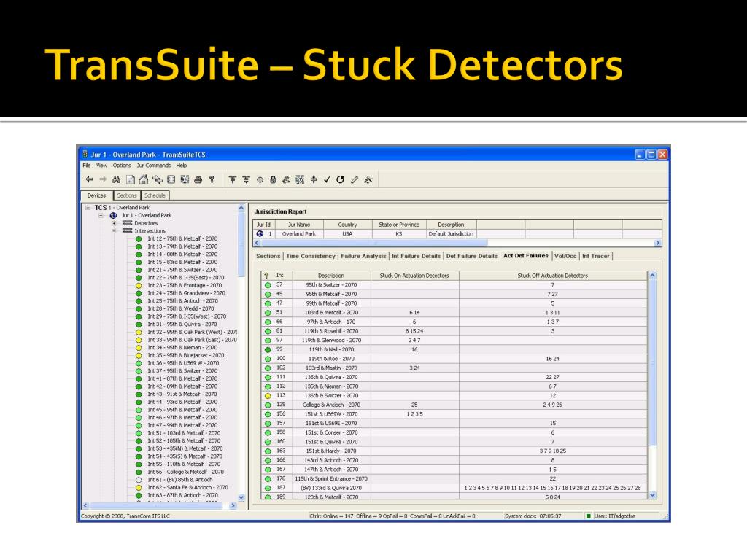Click the document page toolbar icon
This screenshot has width=747, height=560.
[x=130, y=179]
